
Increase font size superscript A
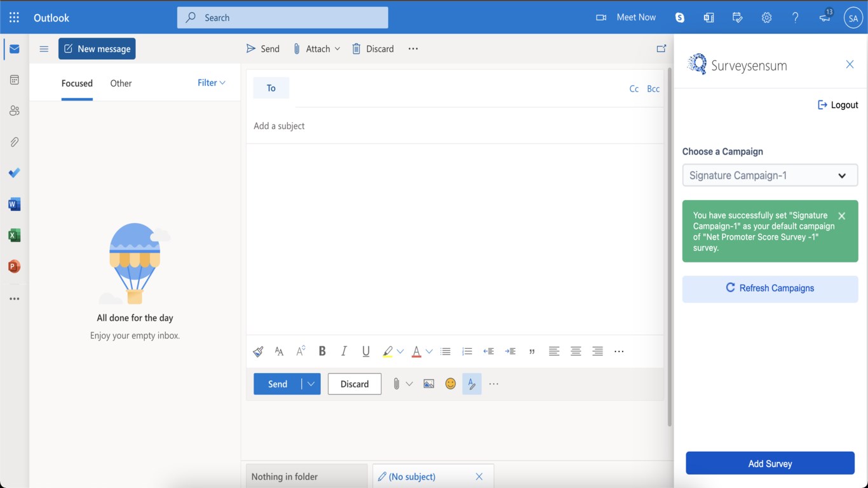point(301,351)
